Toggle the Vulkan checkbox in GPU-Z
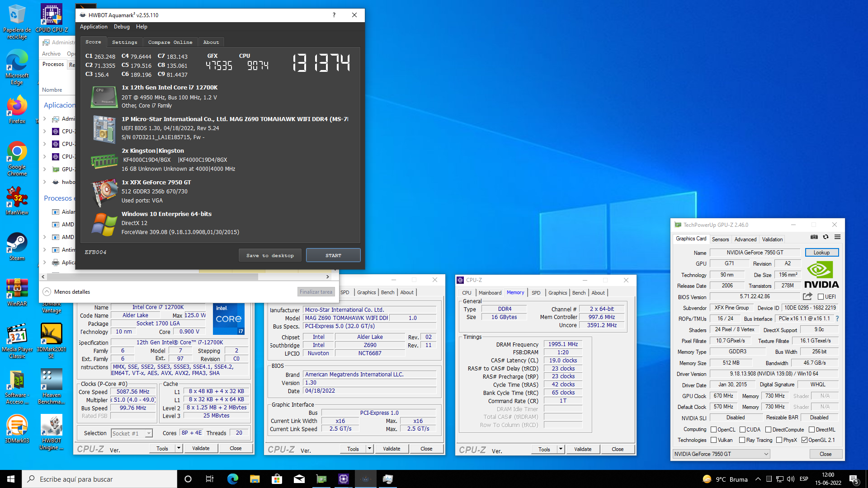Viewport: 868px width, 488px height. [x=713, y=440]
